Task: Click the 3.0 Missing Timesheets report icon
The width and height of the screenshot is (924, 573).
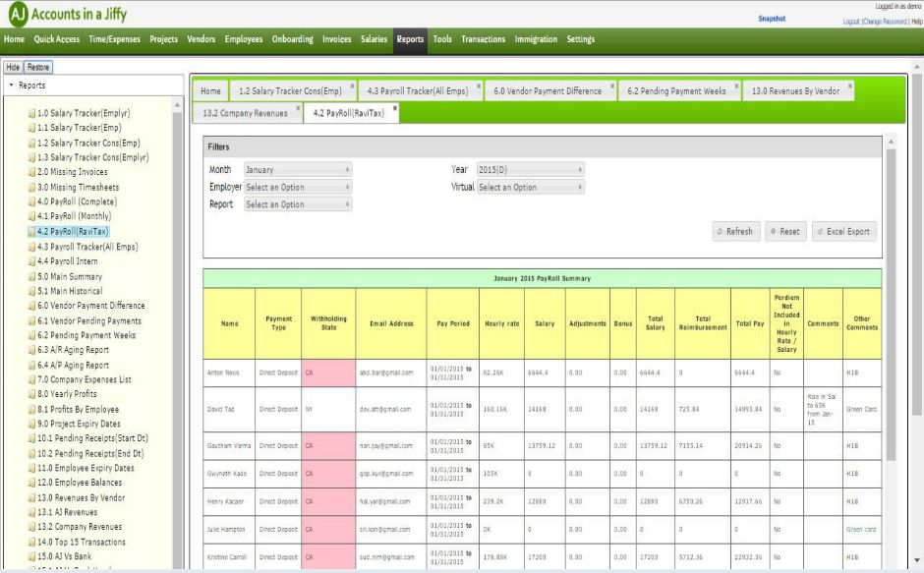Action: [x=31, y=188]
